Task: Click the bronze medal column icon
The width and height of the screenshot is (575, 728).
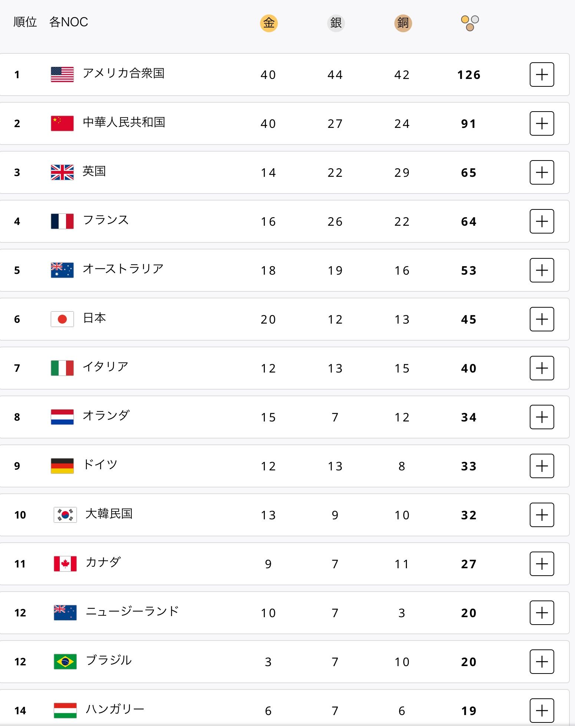Action: click(403, 23)
